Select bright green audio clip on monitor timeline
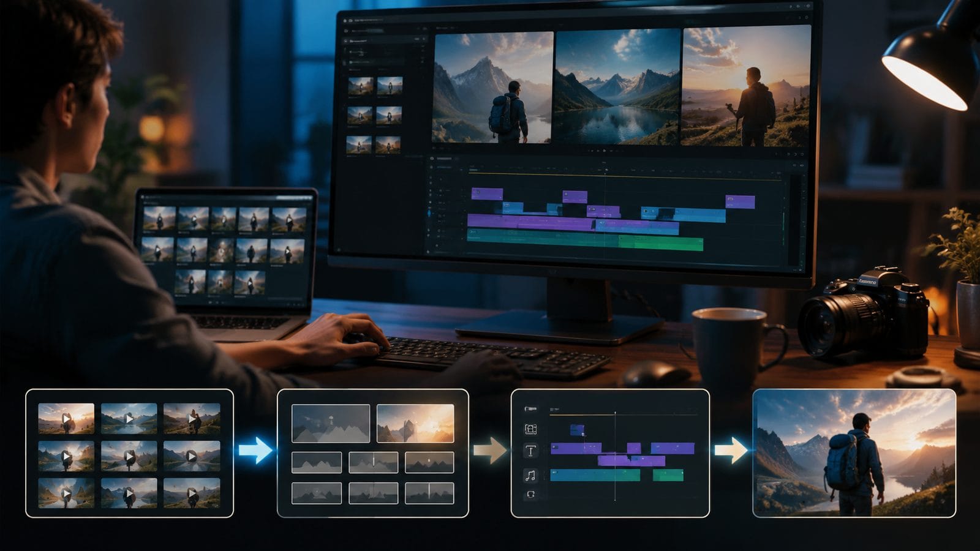The width and height of the screenshot is (980, 551). (661, 243)
